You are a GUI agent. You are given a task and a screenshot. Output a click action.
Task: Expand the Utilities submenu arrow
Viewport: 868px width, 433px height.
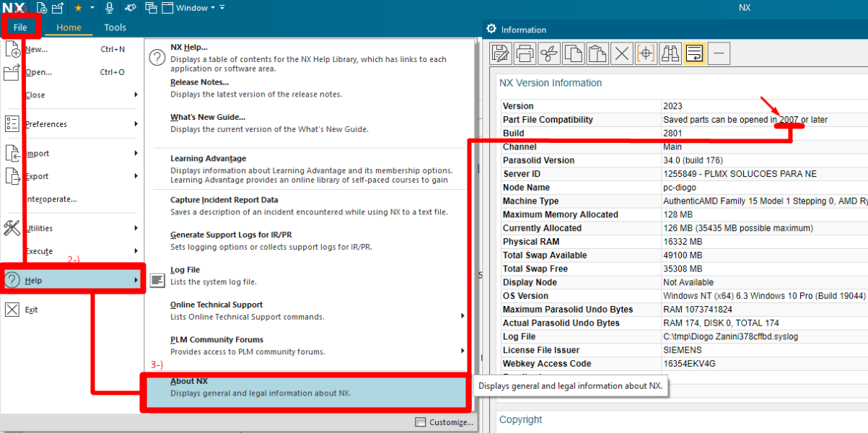(x=136, y=228)
